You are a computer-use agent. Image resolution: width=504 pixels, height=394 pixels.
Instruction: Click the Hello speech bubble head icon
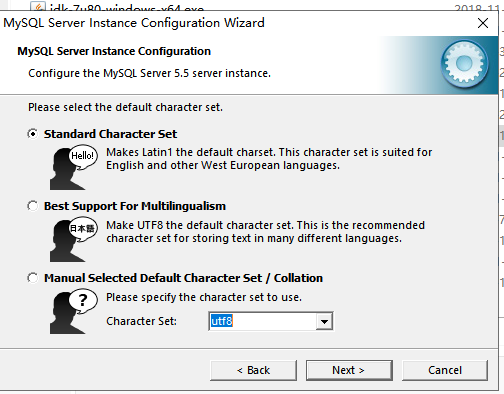click(x=74, y=167)
